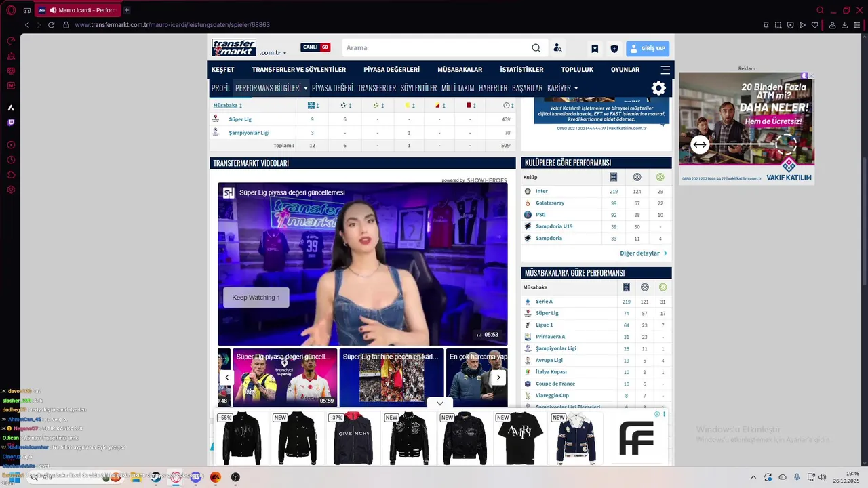Expand the Performans Bilgileri dropdown arrow
868x488 pixels.
click(x=306, y=89)
